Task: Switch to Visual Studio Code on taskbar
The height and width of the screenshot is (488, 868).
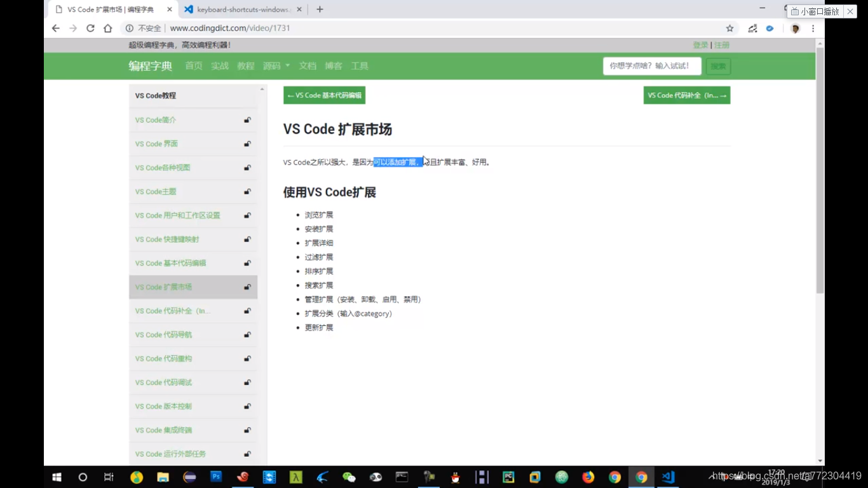Action: [668, 477]
